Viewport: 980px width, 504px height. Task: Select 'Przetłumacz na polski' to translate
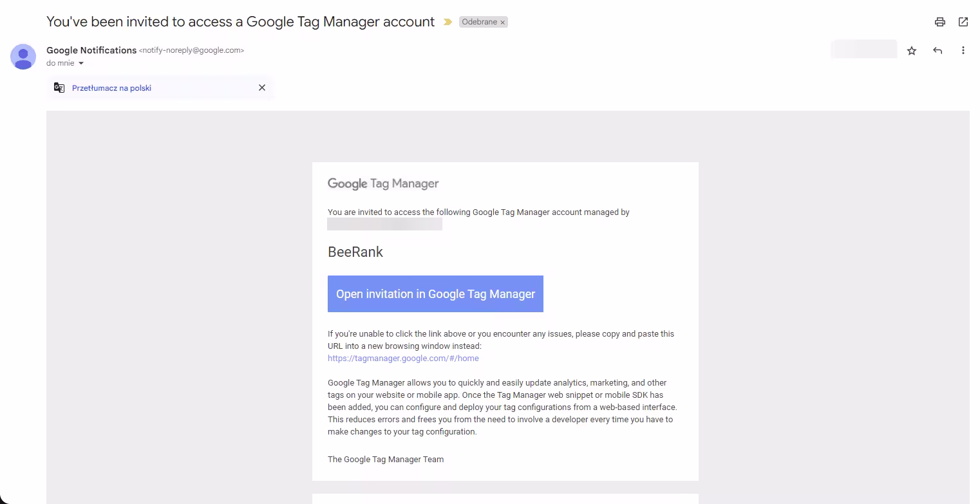111,88
